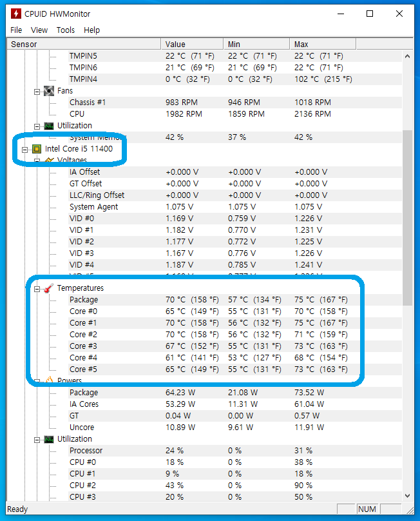Select the Intel Core i5 11400 label

coord(79,149)
